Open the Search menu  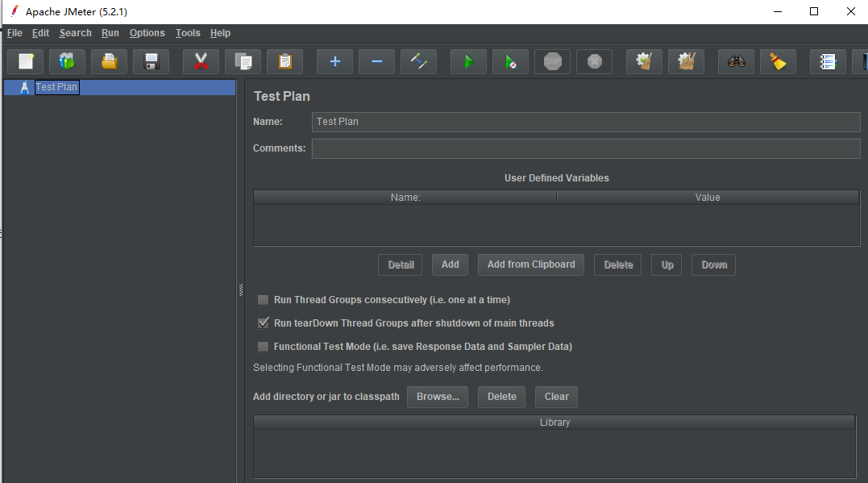point(75,33)
